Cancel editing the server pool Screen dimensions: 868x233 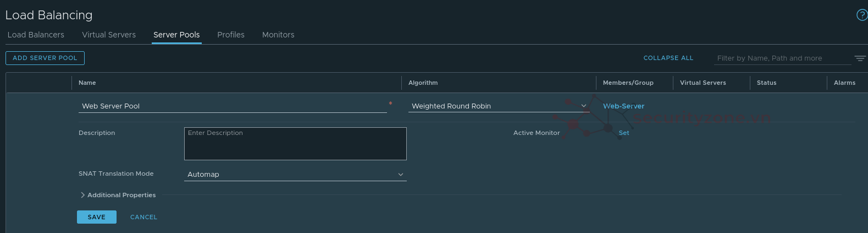click(143, 217)
